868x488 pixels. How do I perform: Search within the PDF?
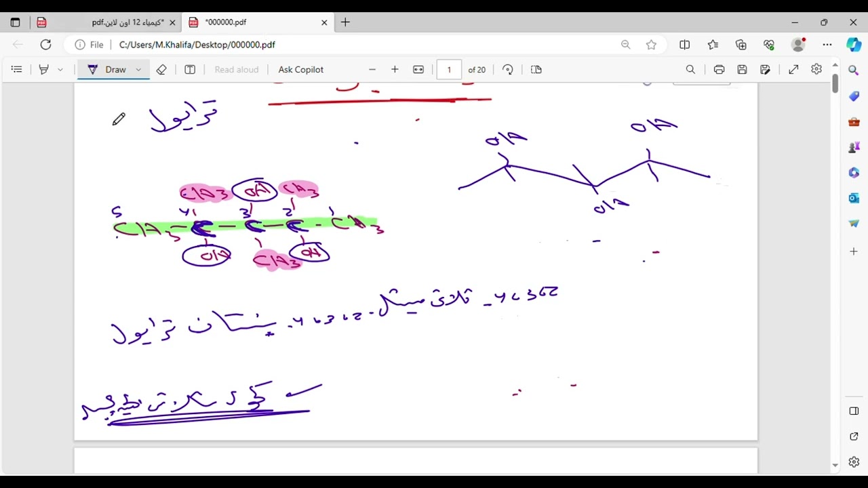tap(690, 69)
